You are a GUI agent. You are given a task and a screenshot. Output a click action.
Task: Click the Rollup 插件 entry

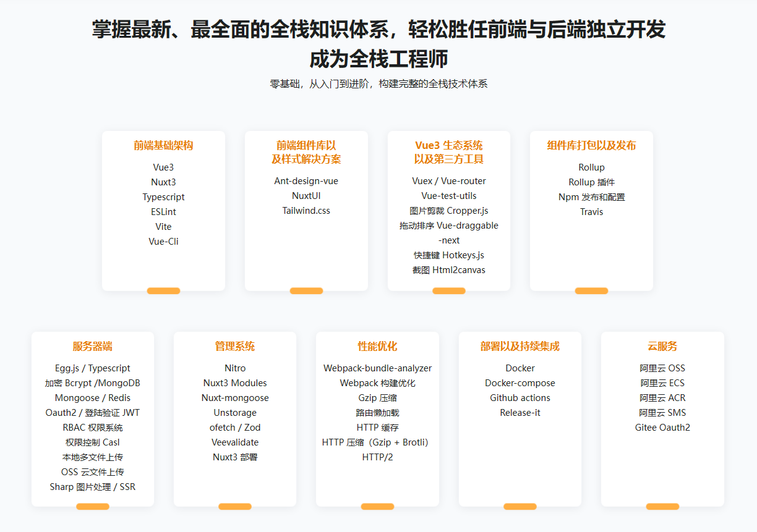[x=591, y=182]
